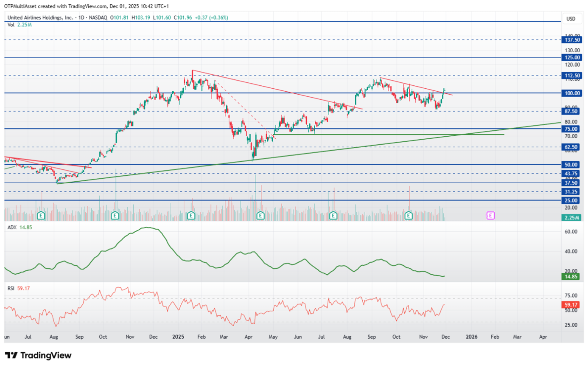Select the earnings E marker in mid-July 2024
The image size is (588, 368).
point(41,216)
